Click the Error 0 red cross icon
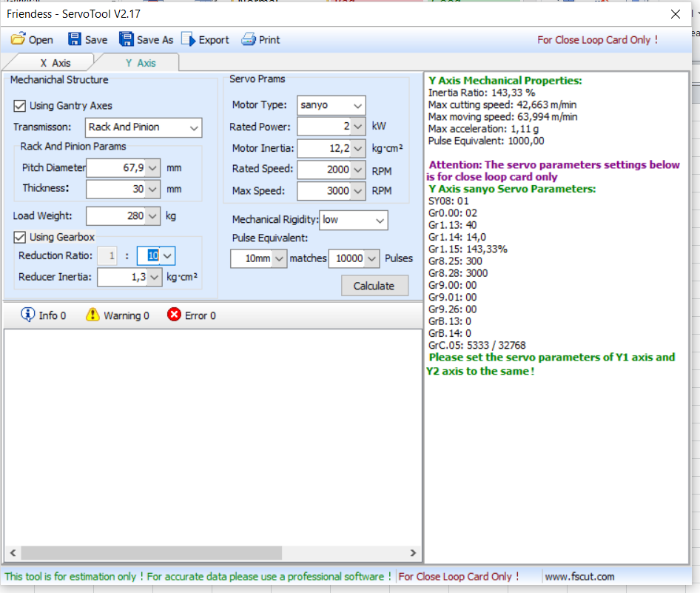Viewport: 700px width, 593px height. [174, 315]
